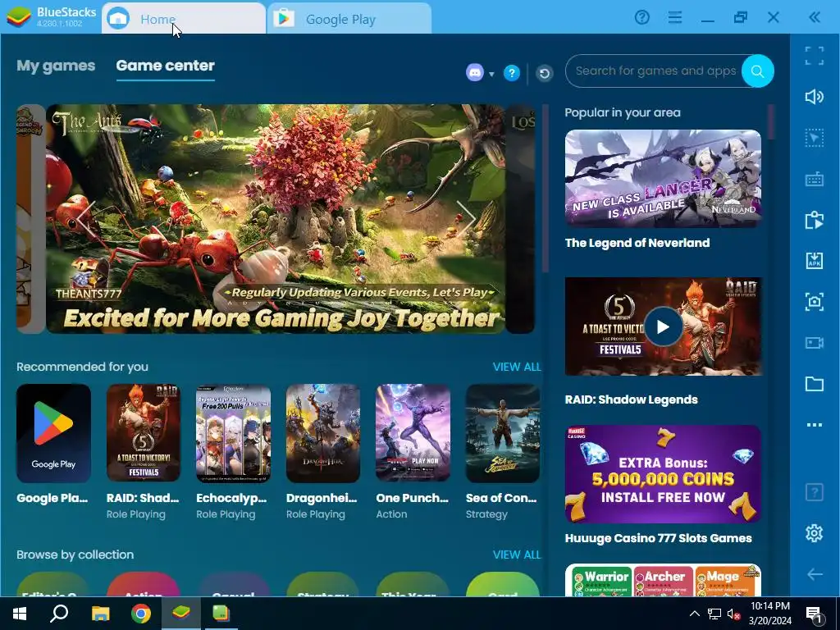Open the Huuuge Casino 777 Slots banner
Screen dimensions: 840x630
pyautogui.click(x=663, y=474)
